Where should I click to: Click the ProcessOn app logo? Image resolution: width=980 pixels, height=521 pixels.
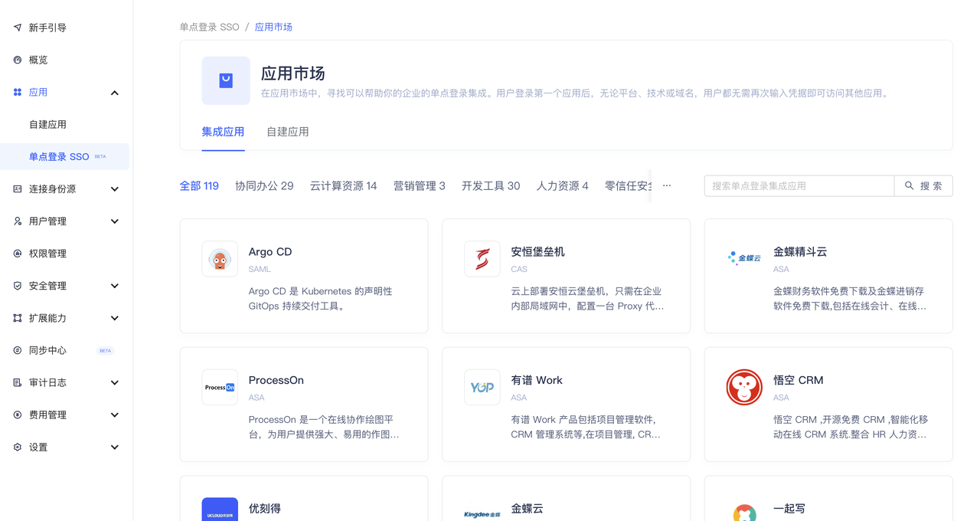click(x=220, y=387)
